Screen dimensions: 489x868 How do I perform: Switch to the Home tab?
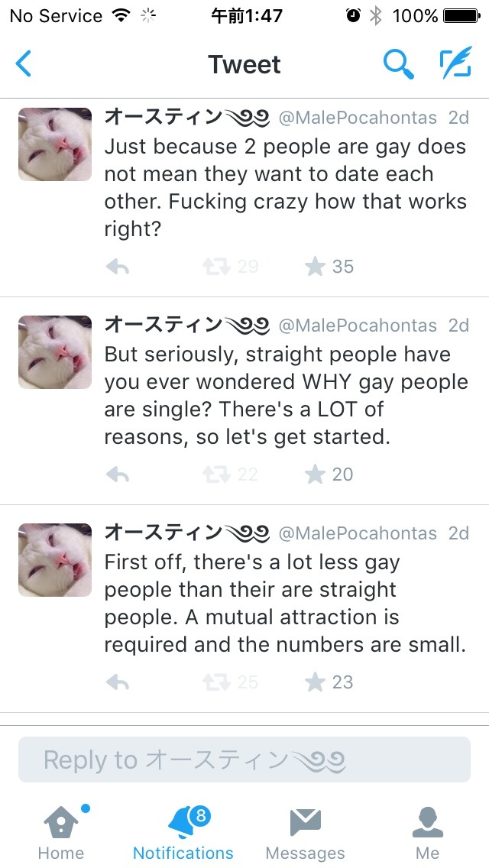(61, 833)
